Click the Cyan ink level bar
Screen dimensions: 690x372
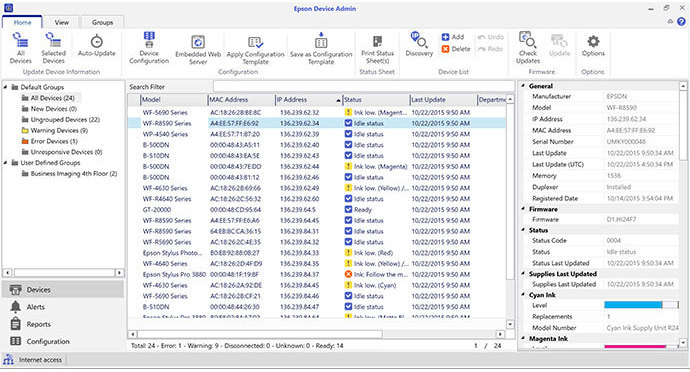pyautogui.click(x=641, y=305)
